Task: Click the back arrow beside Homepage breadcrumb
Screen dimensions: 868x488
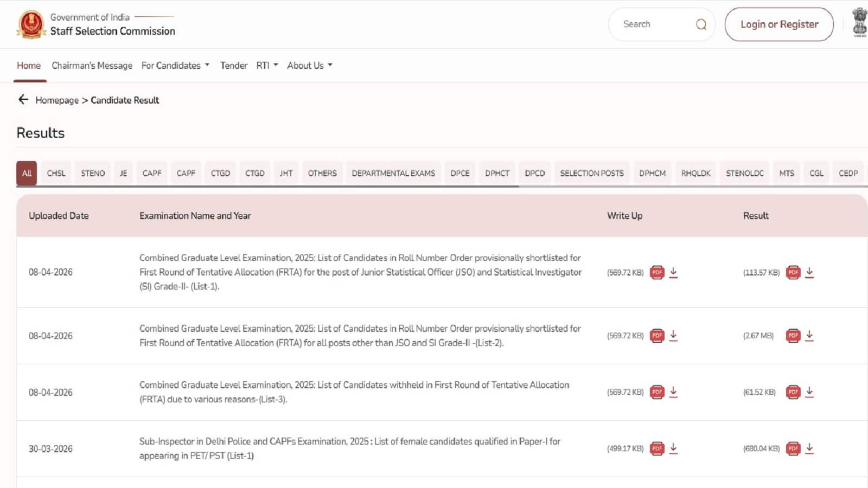Action: [23, 100]
